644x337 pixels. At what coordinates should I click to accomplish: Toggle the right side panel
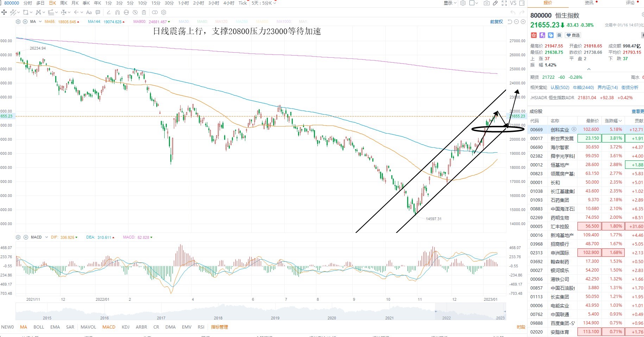(522, 3)
